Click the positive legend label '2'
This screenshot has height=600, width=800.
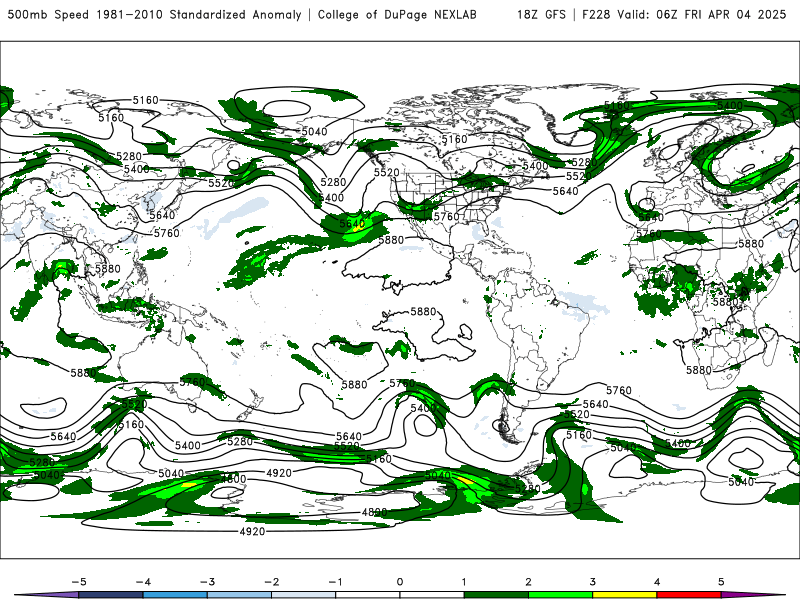coord(528,582)
